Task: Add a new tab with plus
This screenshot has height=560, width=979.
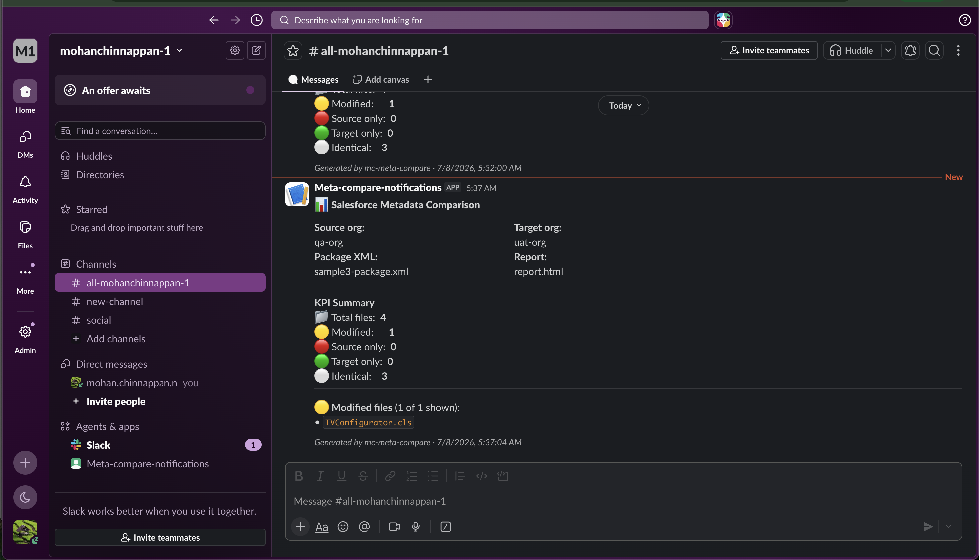Action: pos(427,79)
